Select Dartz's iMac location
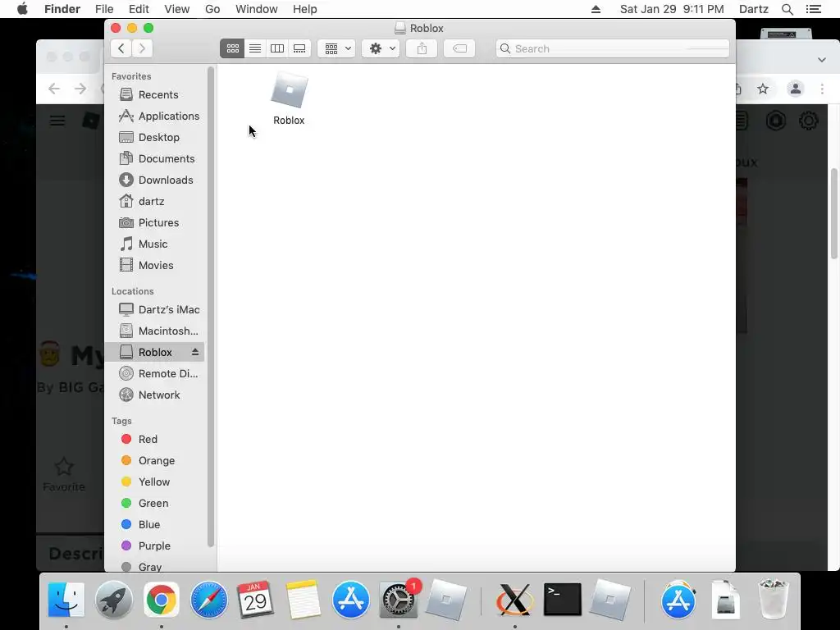 (x=154, y=309)
